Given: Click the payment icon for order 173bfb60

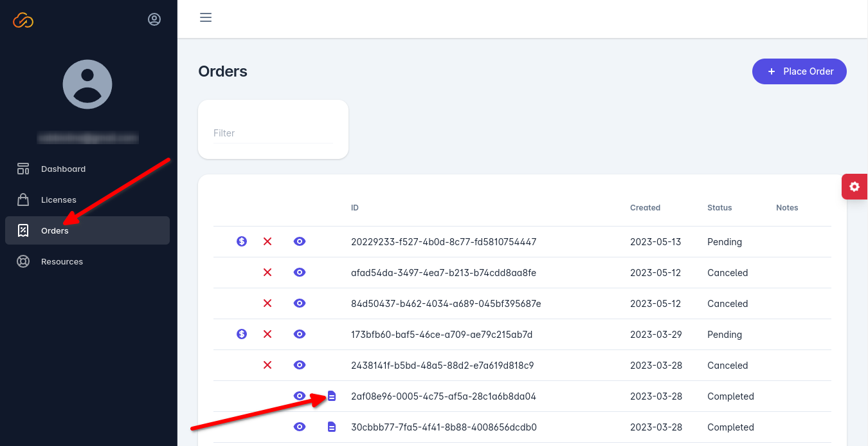Looking at the screenshot, I should point(241,334).
